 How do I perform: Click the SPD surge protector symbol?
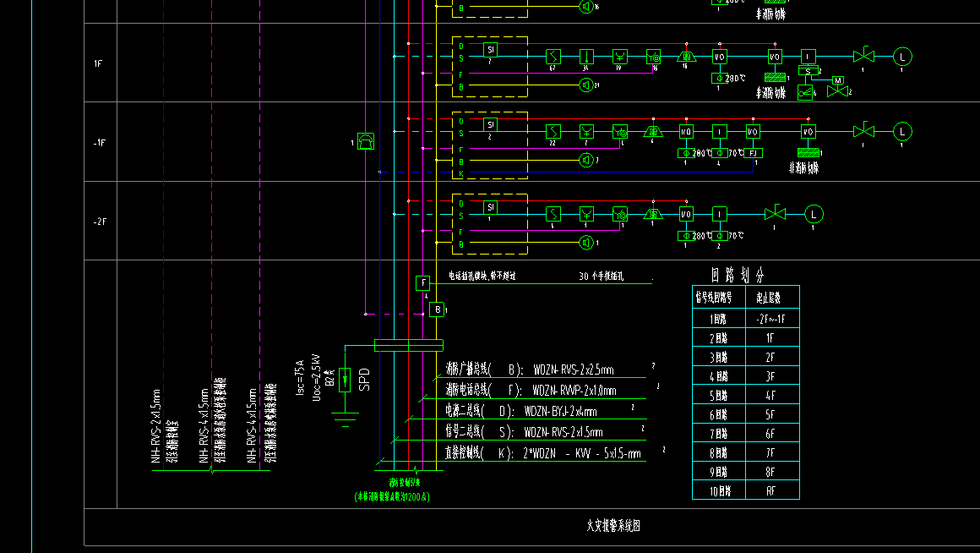pyautogui.click(x=345, y=380)
